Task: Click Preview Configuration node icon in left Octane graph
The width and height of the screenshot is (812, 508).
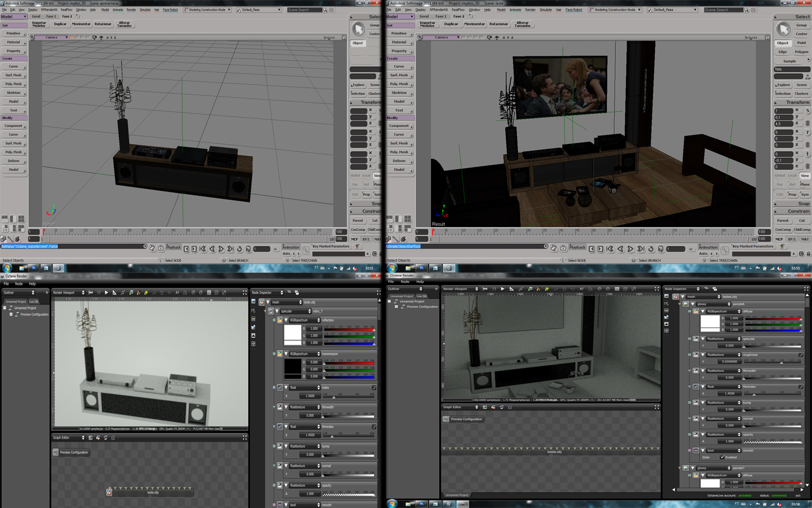Action: [56, 453]
